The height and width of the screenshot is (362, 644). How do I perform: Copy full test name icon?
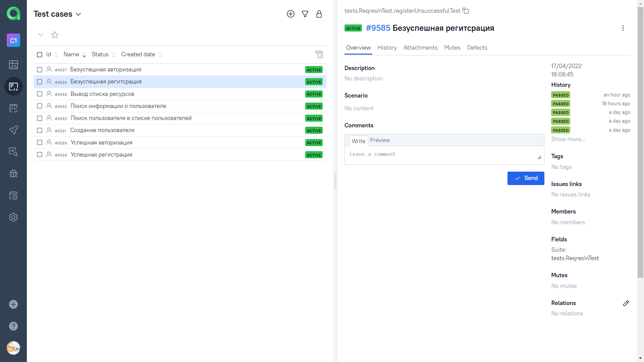click(x=466, y=11)
